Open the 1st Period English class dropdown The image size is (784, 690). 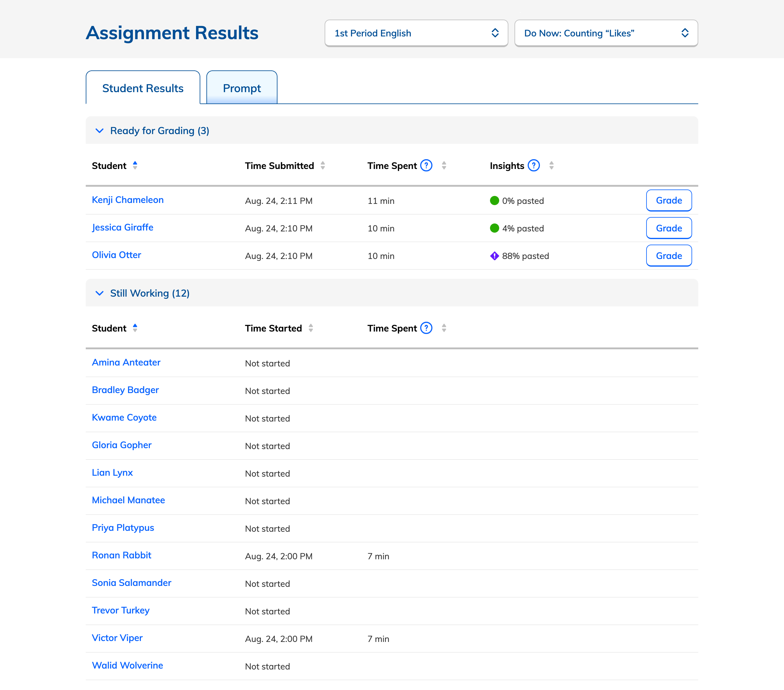pyautogui.click(x=416, y=33)
